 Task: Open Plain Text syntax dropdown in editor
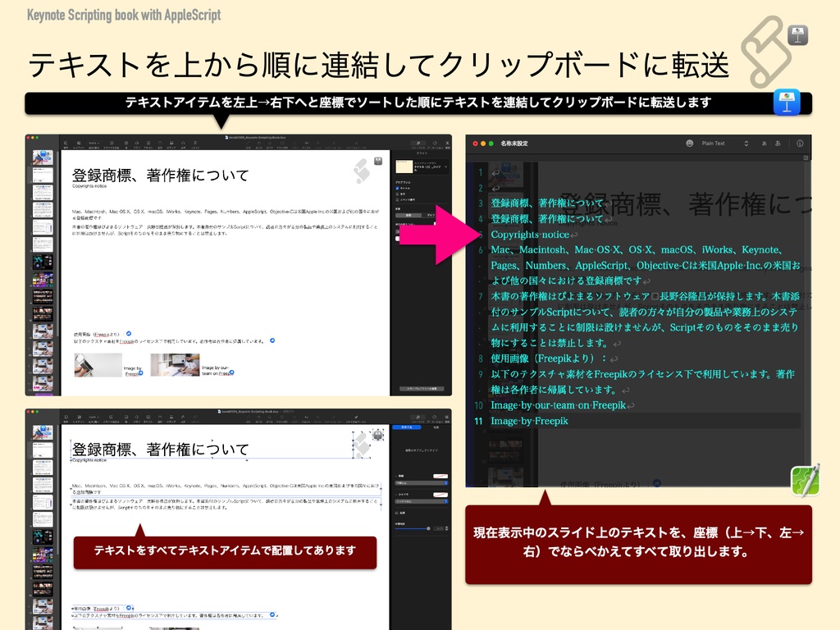(x=725, y=143)
